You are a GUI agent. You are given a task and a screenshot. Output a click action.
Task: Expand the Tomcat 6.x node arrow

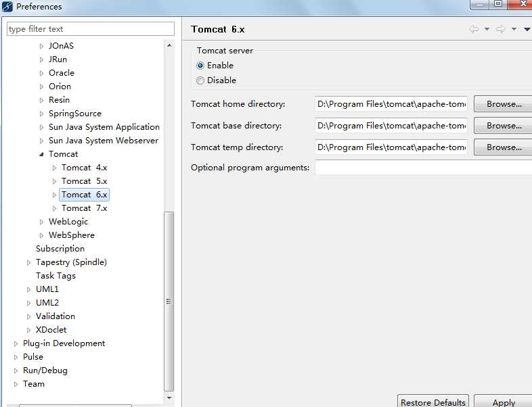pos(54,195)
